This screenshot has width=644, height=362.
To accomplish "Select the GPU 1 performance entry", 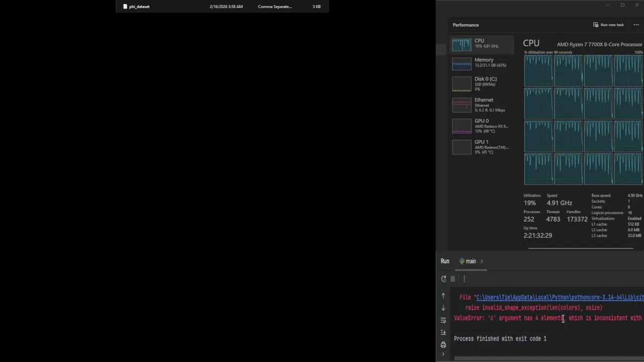I will (x=482, y=147).
